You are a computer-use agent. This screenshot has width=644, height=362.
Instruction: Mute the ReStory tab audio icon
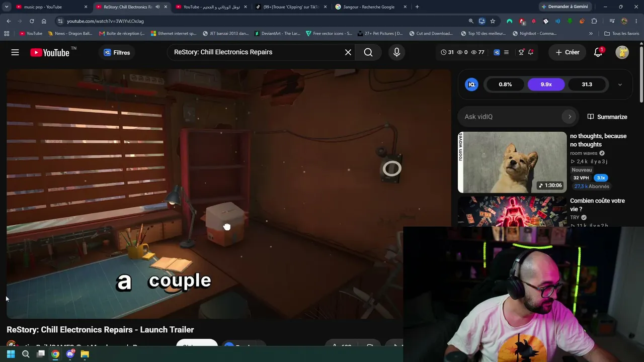(157, 7)
